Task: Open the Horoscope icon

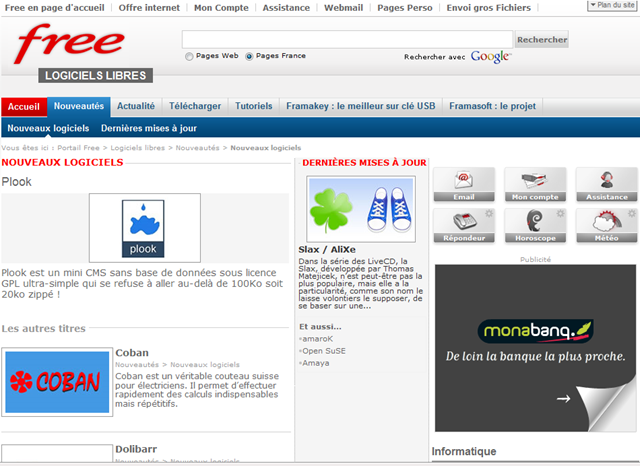Action: pyautogui.click(x=535, y=226)
